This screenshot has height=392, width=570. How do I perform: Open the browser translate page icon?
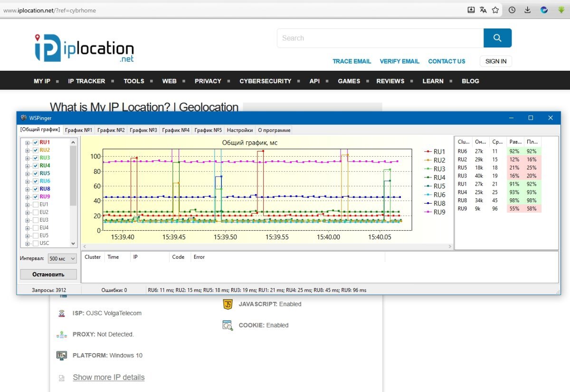(x=483, y=10)
